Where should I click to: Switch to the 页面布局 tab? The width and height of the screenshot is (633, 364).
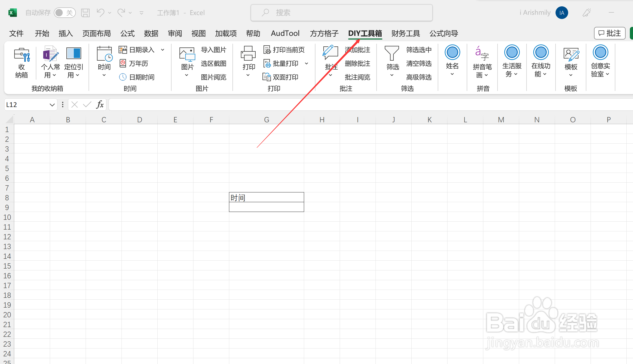pos(96,33)
